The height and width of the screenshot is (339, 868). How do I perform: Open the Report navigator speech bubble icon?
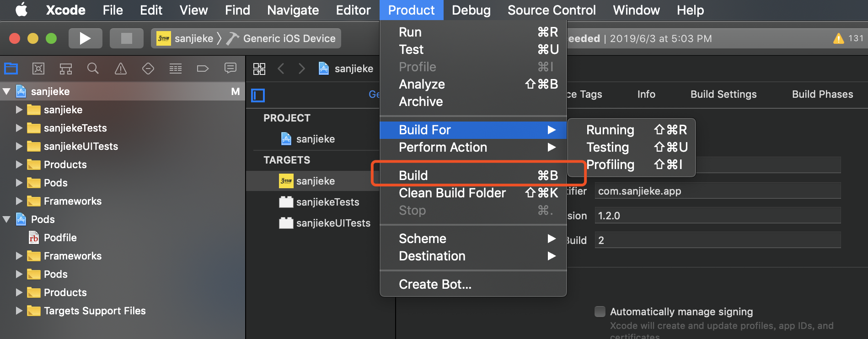[x=230, y=69]
